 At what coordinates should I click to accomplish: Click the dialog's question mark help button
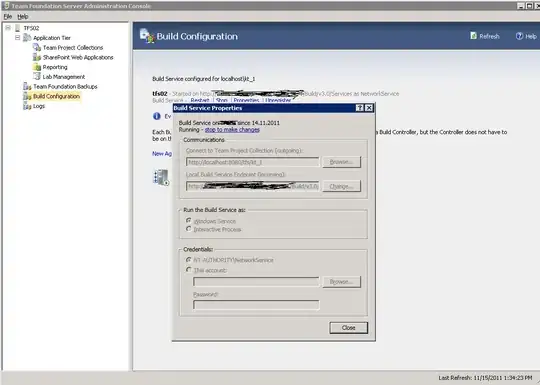(359, 108)
